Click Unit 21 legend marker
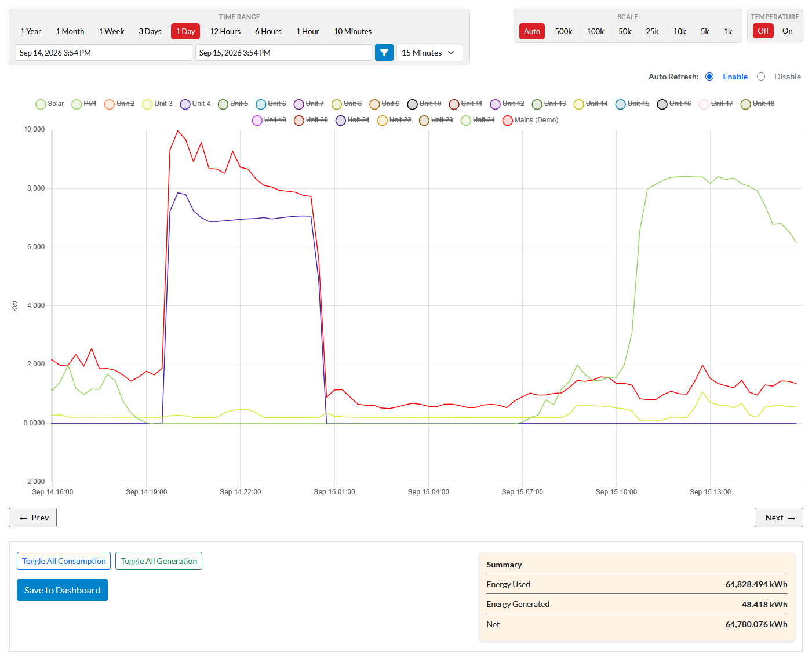The height and width of the screenshot is (670, 812). tap(341, 121)
